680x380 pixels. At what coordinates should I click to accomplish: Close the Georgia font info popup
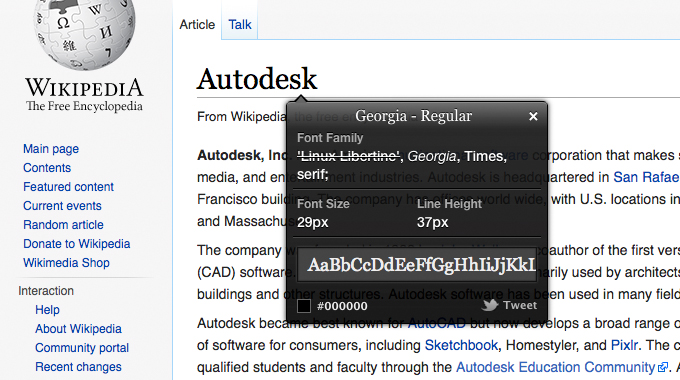pos(533,116)
